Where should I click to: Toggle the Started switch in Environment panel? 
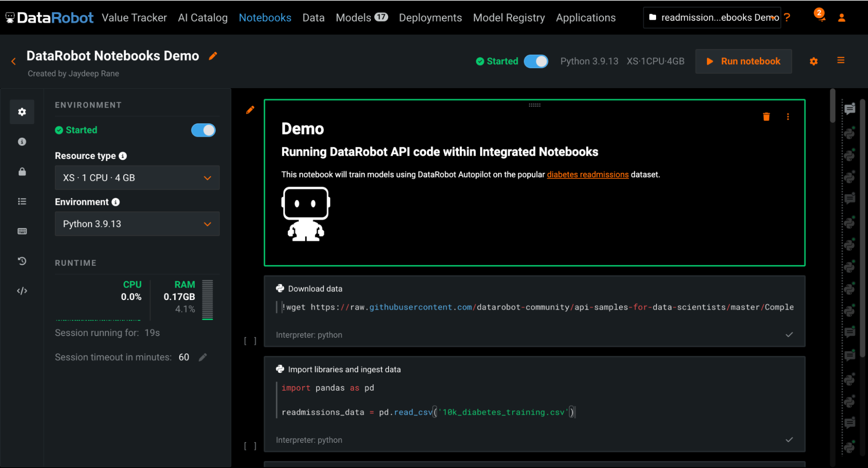203,130
